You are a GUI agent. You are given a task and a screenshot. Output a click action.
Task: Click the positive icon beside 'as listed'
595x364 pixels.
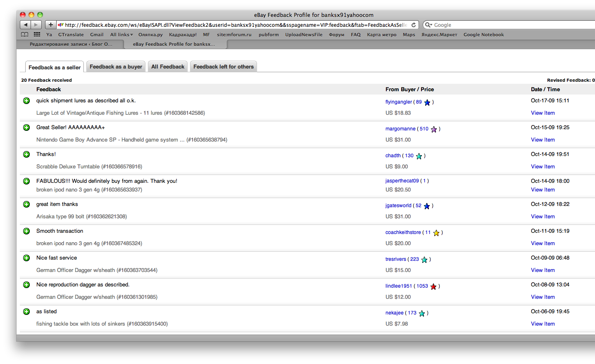coord(26,312)
